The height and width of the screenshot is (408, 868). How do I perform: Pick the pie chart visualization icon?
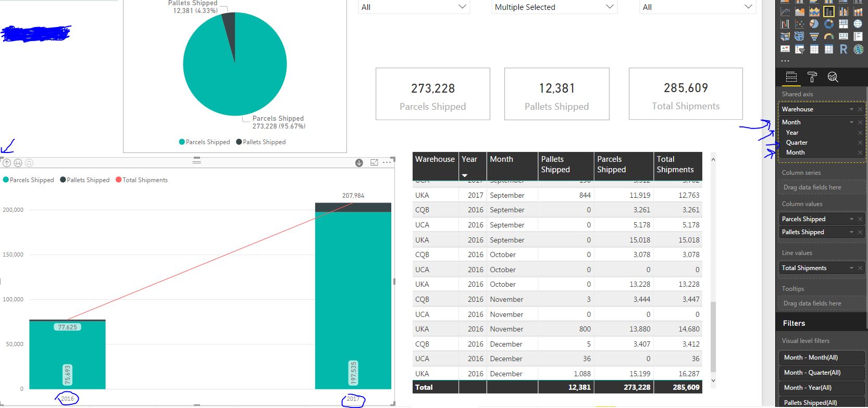click(x=814, y=24)
